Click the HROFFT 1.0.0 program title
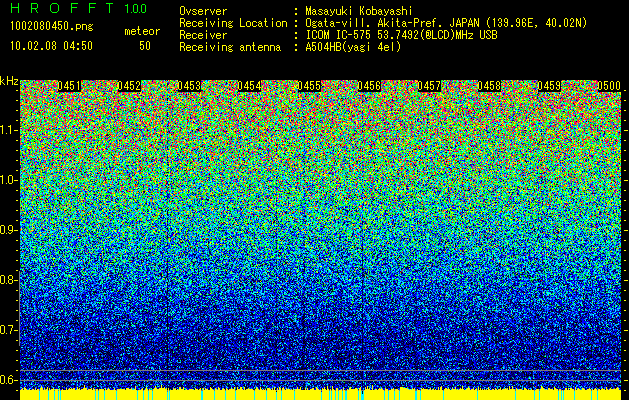The width and height of the screenshot is (629, 400). 79,8
